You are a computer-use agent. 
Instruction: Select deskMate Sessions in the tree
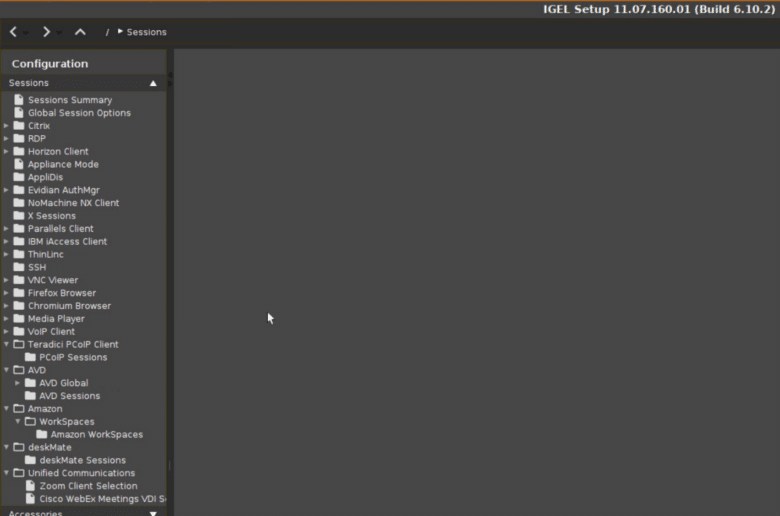[x=83, y=460]
